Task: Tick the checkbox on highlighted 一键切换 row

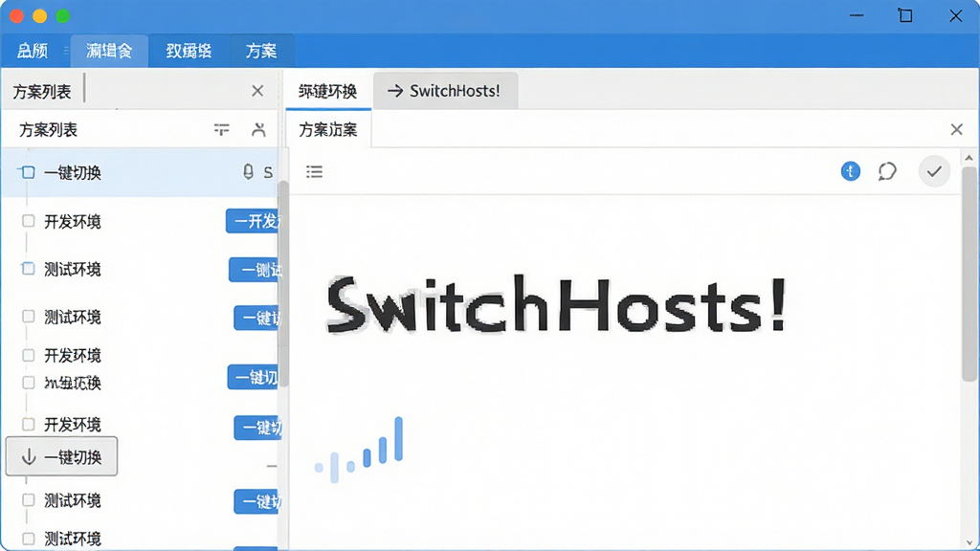Action: coord(28,172)
